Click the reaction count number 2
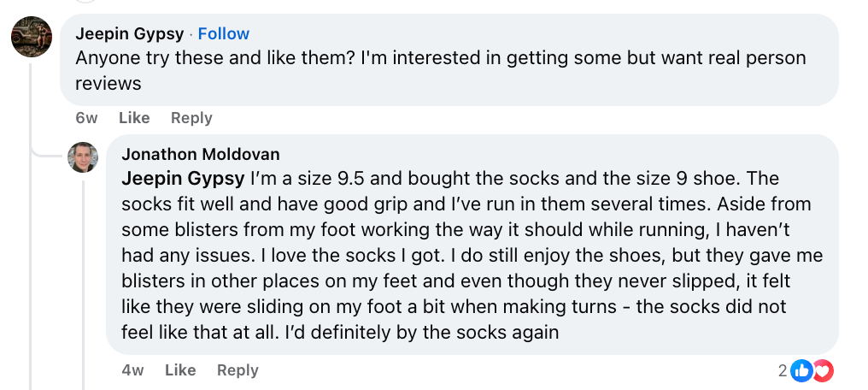The height and width of the screenshot is (390, 868). (782, 370)
